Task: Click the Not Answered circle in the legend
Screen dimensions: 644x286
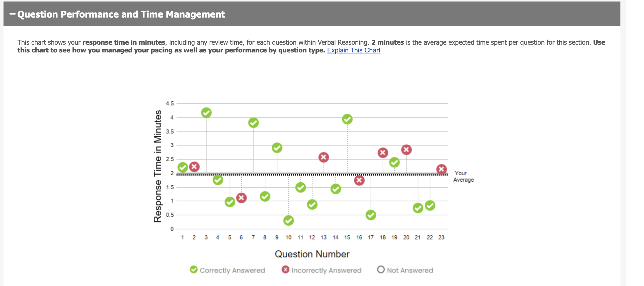Action: coord(381,270)
